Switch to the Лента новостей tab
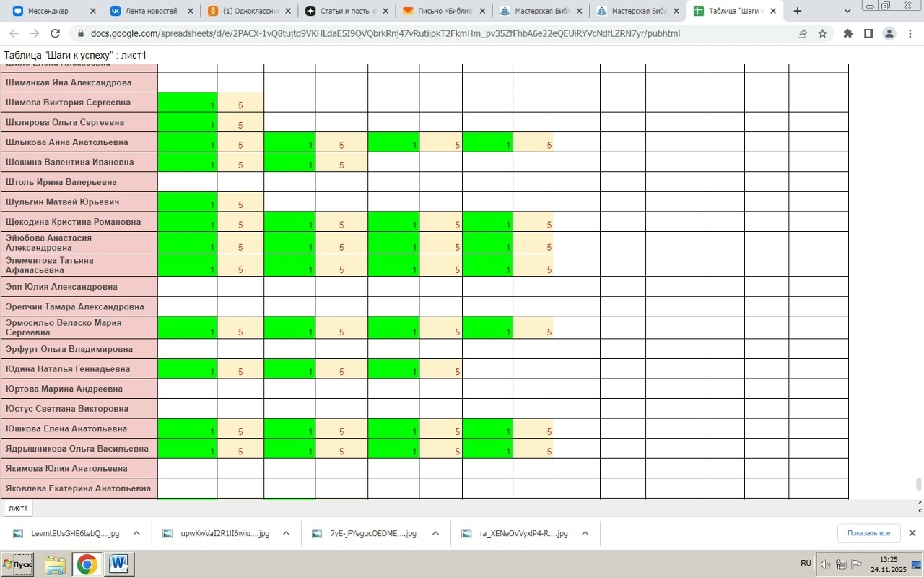The height and width of the screenshot is (578, 924). 149,11
